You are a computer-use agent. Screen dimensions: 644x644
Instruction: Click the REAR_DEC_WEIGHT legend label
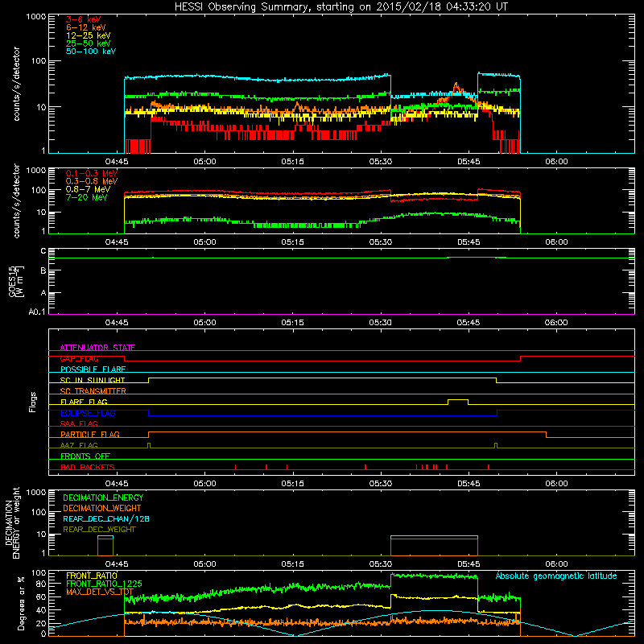tap(99, 530)
